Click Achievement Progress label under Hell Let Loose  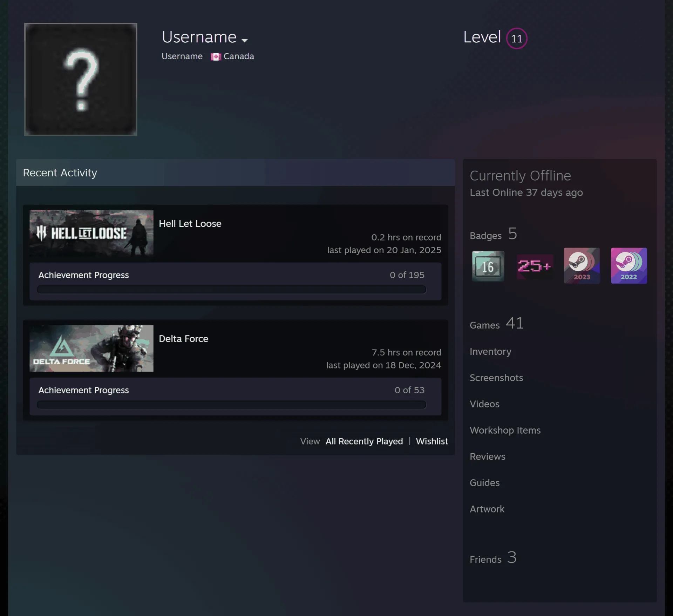tap(83, 275)
